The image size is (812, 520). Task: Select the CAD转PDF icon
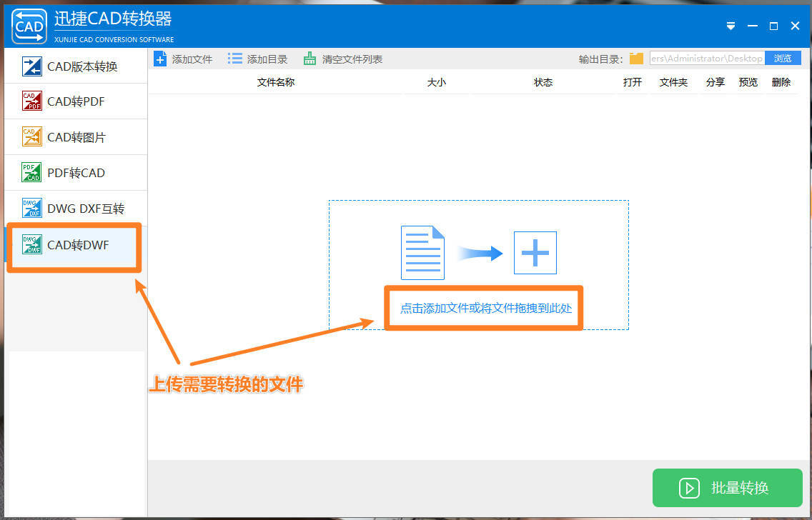(31, 101)
